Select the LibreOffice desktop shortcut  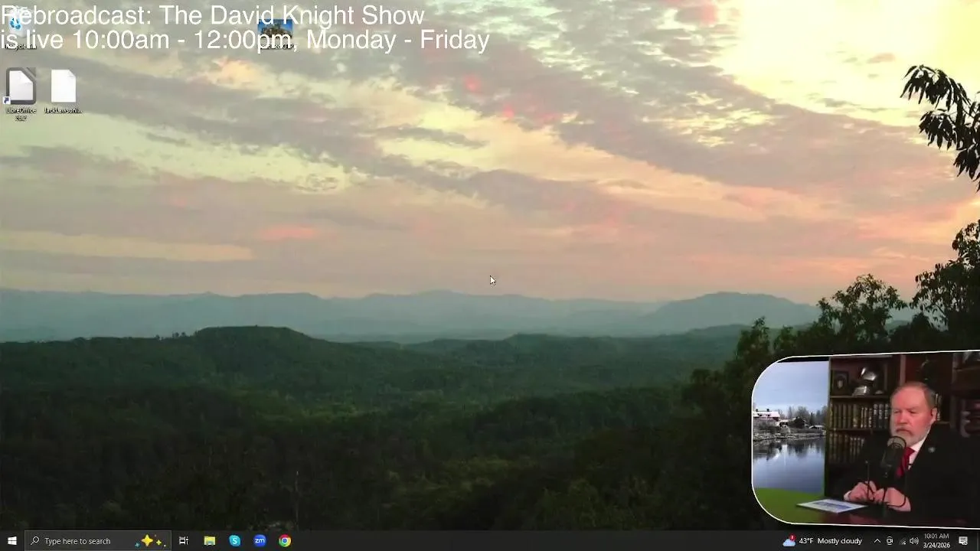[x=21, y=94]
